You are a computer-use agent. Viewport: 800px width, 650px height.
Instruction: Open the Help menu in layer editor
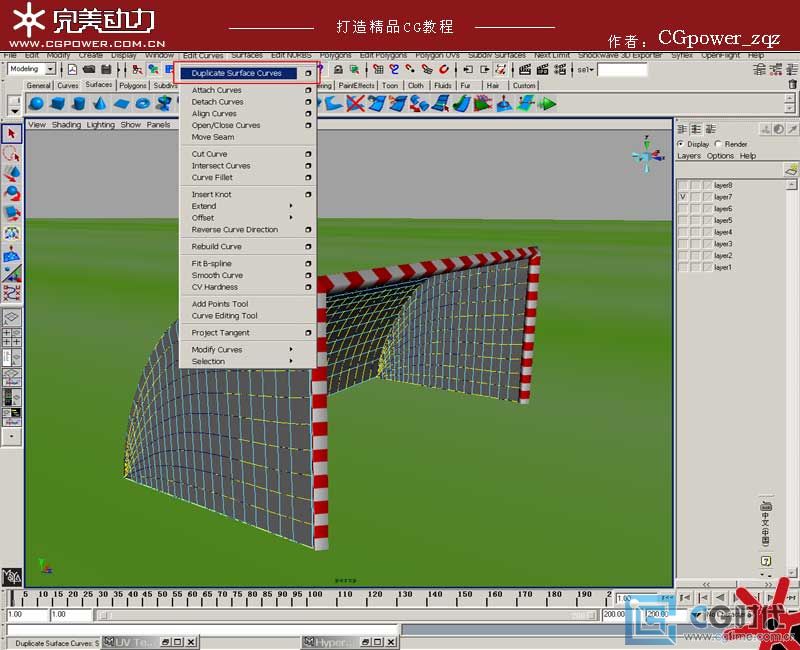(747, 156)
